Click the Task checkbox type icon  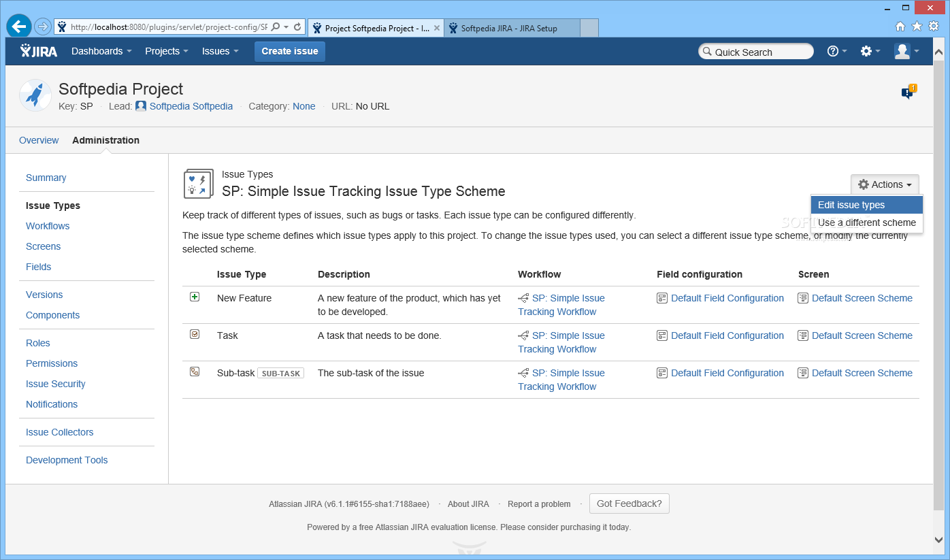click(195, 334)
